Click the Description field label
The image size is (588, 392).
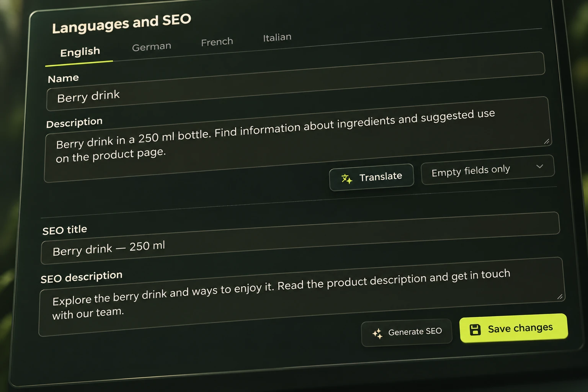(74, 122)
